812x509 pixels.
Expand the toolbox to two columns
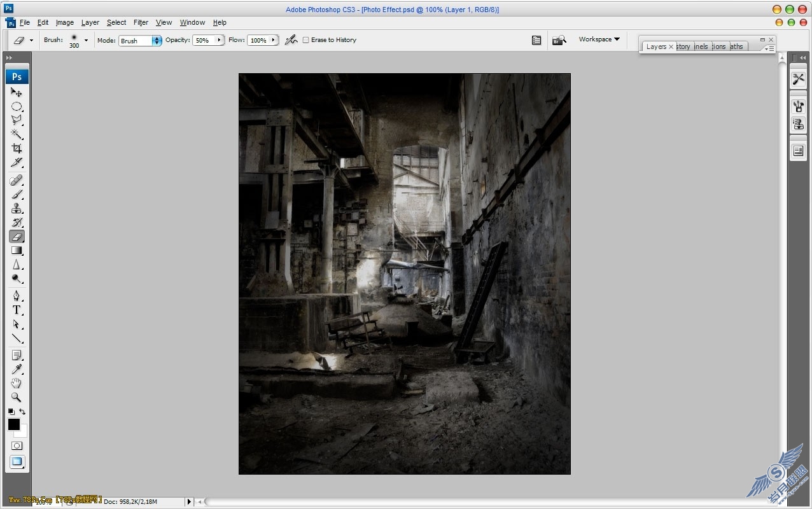coord(9,57)
